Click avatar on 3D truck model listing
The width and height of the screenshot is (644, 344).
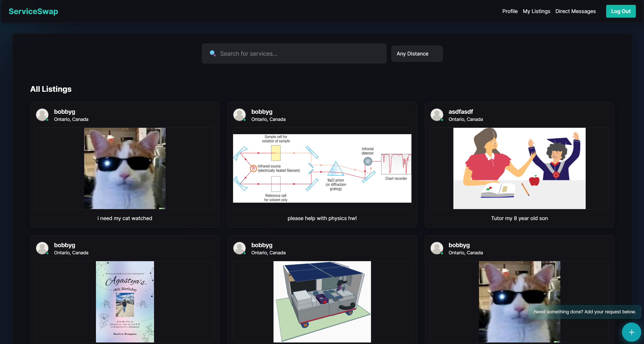coord(239,248)
